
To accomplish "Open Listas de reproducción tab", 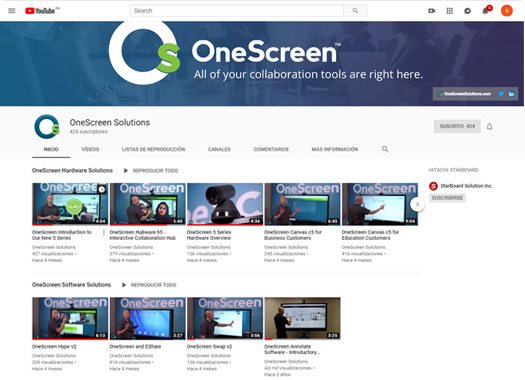I will coord(153,149).
